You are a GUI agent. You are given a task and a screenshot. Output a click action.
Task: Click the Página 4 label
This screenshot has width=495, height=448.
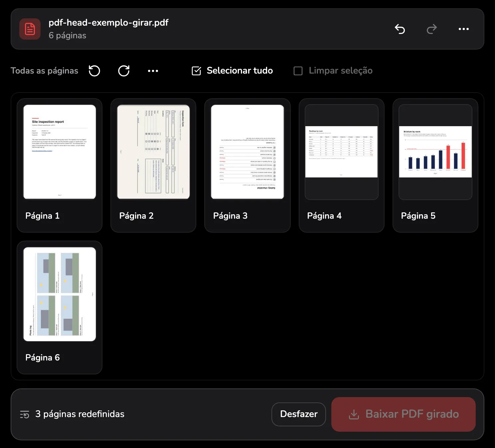324,216
